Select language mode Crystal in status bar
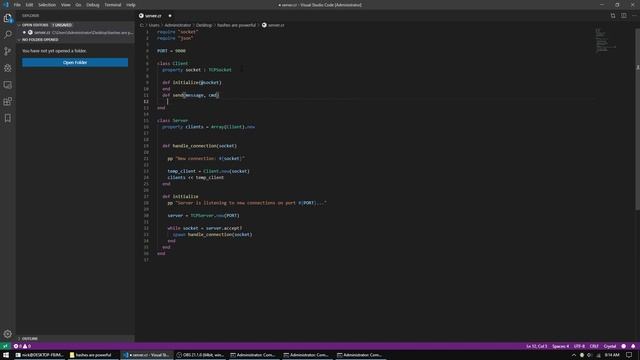Image resolution: width=640 pixels, height=360 pixels. 610,346
